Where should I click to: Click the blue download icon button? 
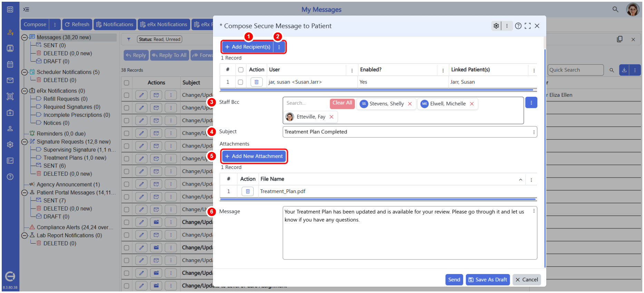(624, 70)
